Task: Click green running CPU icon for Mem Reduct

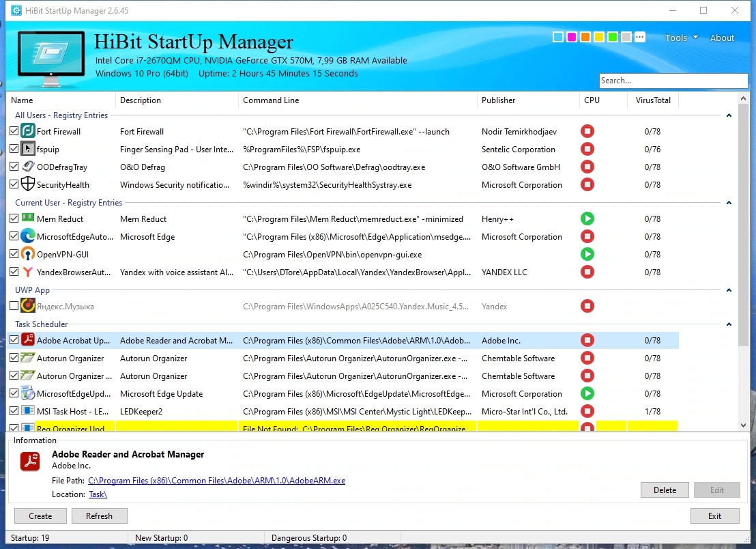Action: click(x=587, y=219)
